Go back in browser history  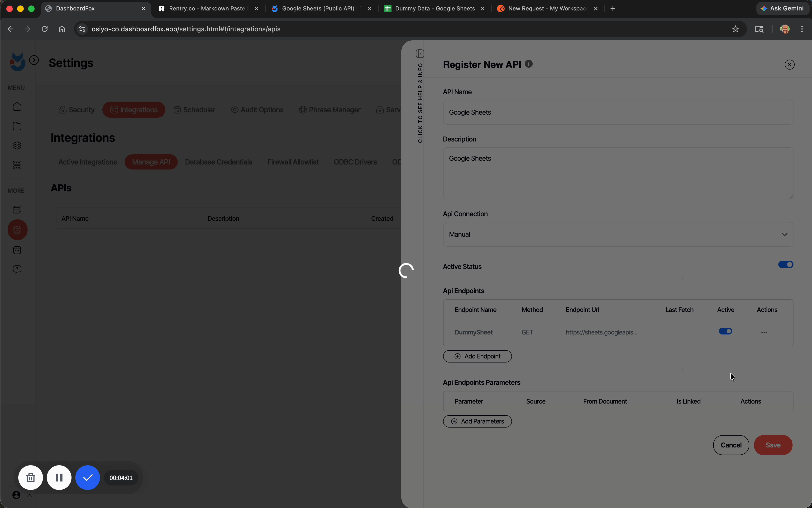pyautogui.click(x=10, y=29)
